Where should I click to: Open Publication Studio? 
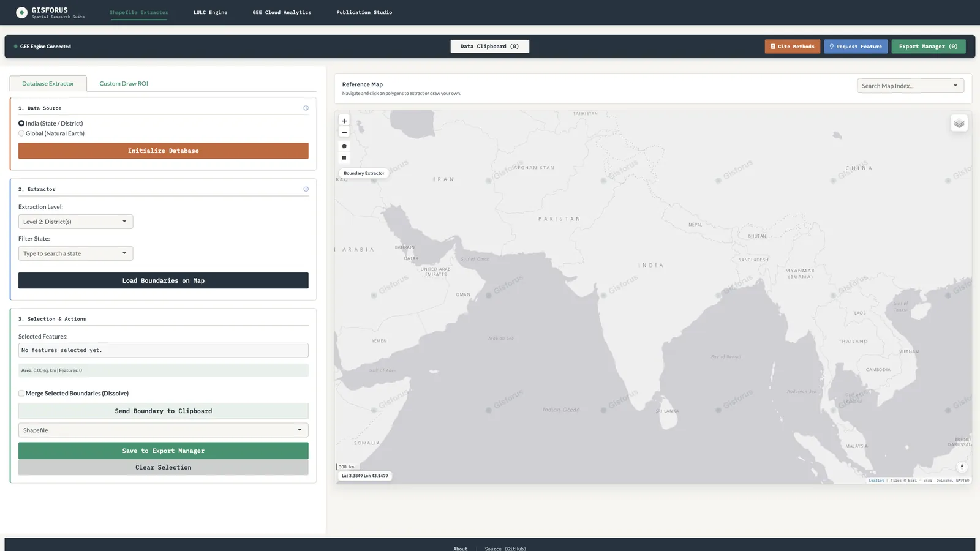tap(364, 12)
